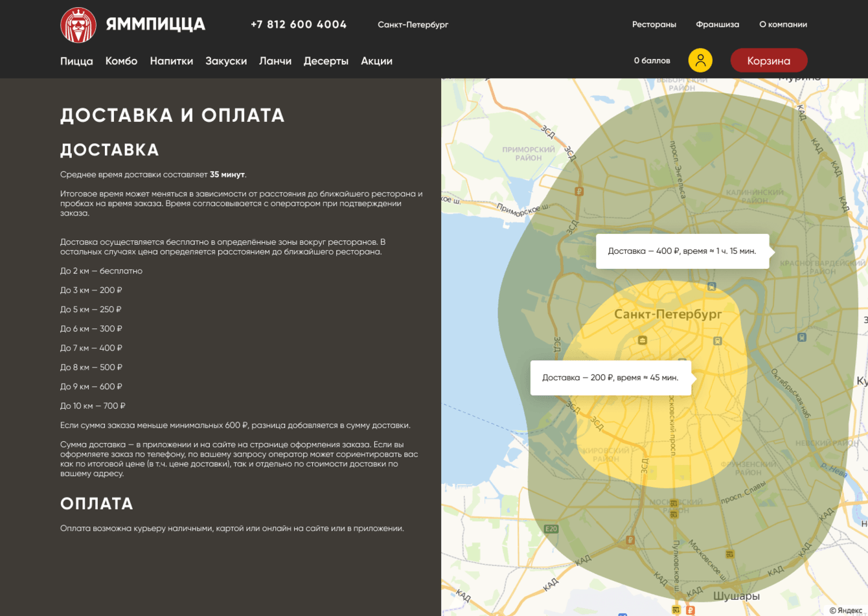This screenshot has width=868, height=616.
Task: Click the 0 баллов bonus points indicator
Action: [652, 60]
